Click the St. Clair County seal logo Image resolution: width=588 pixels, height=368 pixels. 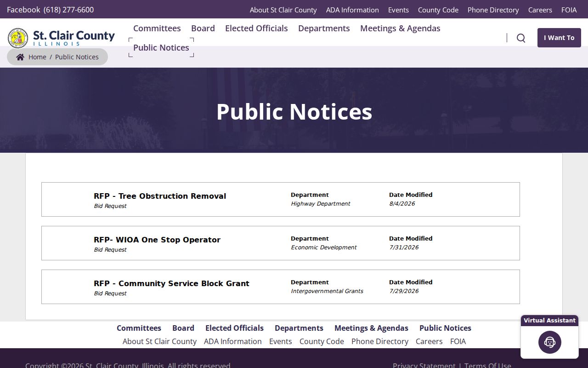(x=18, y=38)
